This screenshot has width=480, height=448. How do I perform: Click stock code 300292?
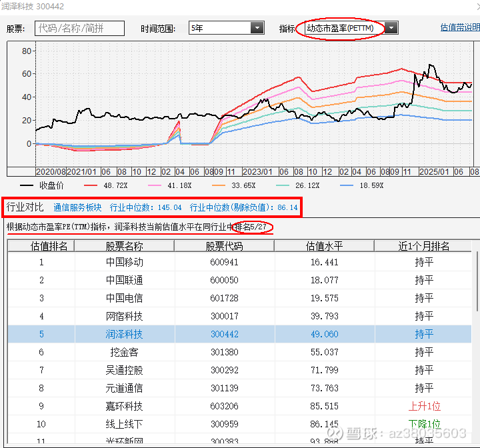[224, 370]
